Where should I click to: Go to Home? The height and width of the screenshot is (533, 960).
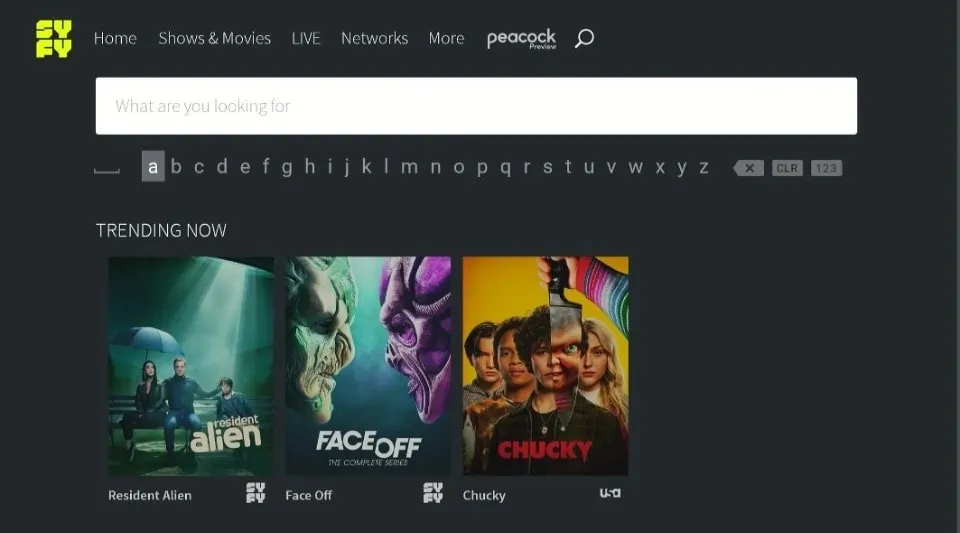pyautogui.click(x=115, y=39)
